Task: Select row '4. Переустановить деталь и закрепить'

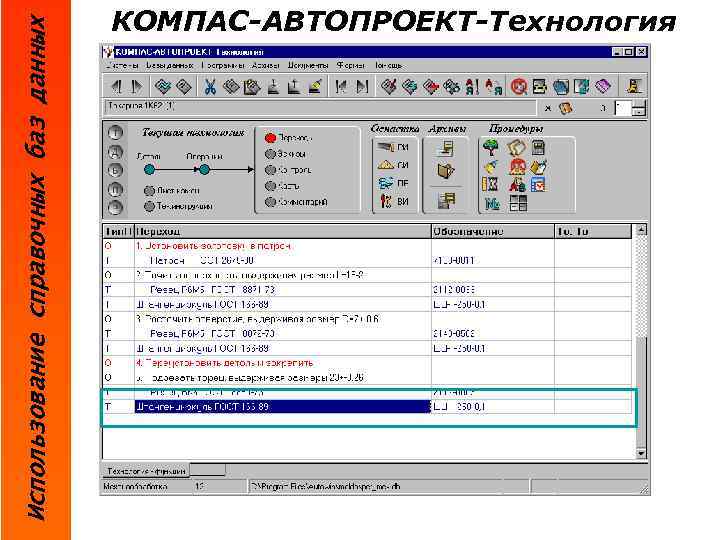Action: point(367,363)
